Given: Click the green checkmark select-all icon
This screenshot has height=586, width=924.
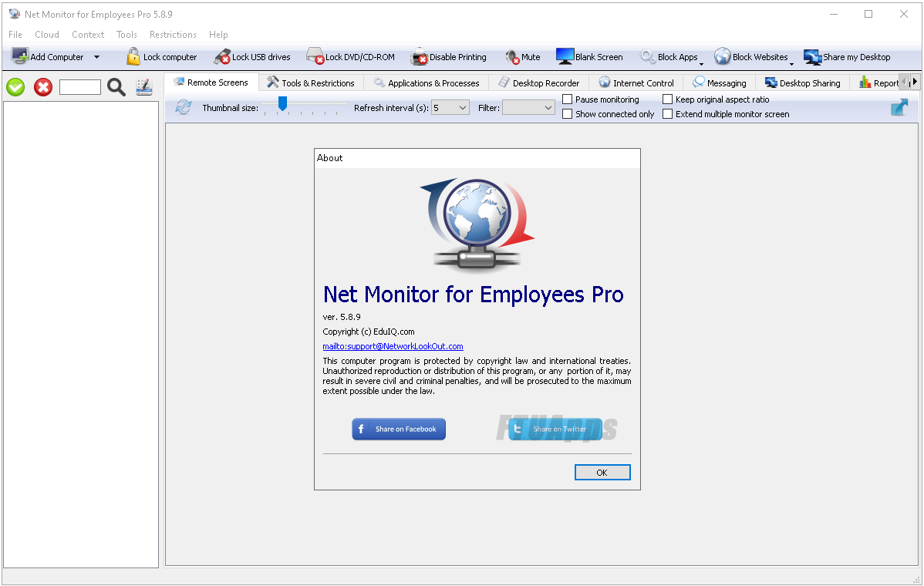Looking at the screenshot, I should coord(15,87).
